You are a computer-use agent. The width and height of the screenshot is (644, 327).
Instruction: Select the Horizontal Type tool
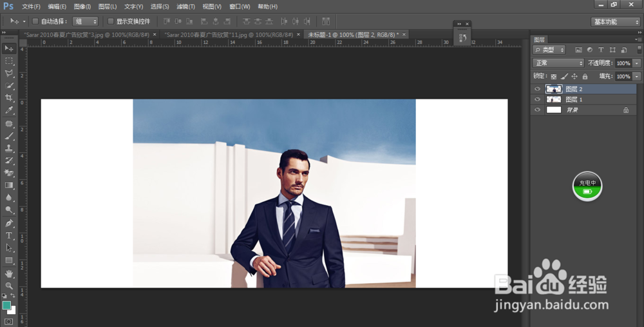pyautogui.click(x=8, y=235)
